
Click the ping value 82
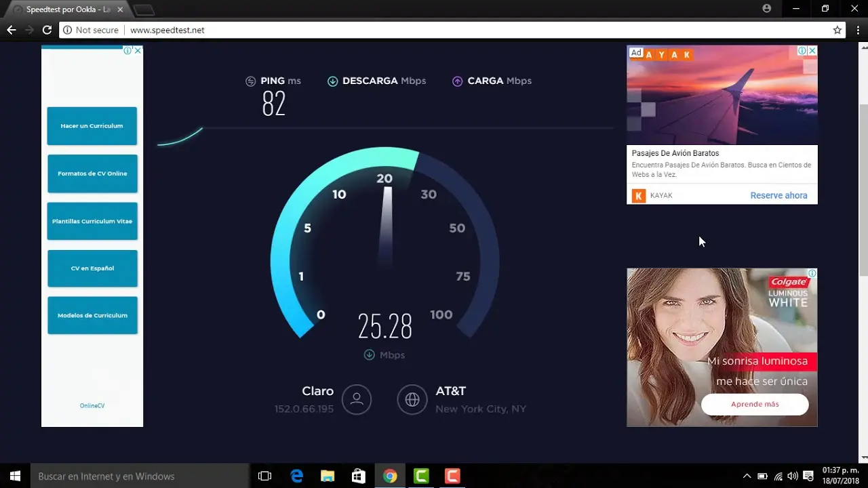[274, 104]
